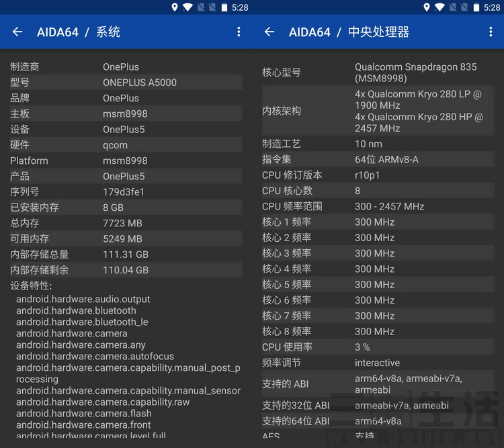This screenshot has height=448, width=504.
Task: Select 支持的32位 ABI row
Action: point(378,406)
